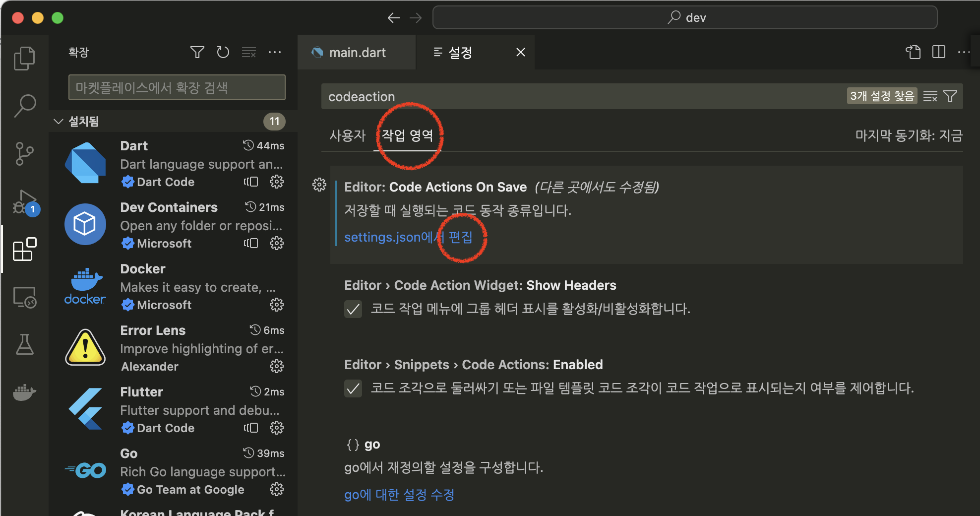Select the Error Lens extension entry
The width and height of the screenshot is (980, 516).
pyautogui.click(x=174, y=348)
